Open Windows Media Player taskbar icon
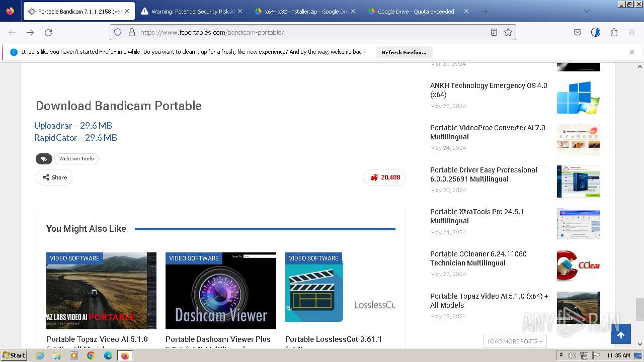Image resolution: width=644 pixels, height=362 pixels. pos(74,355)
